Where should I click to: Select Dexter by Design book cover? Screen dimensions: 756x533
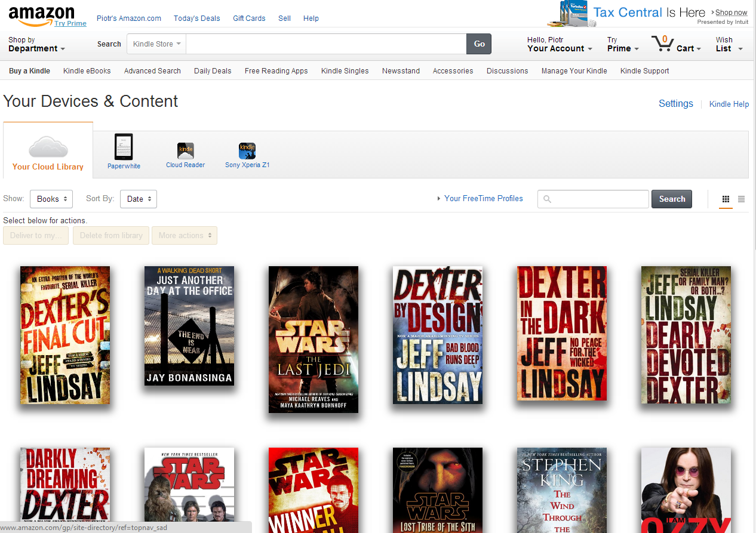438,335
